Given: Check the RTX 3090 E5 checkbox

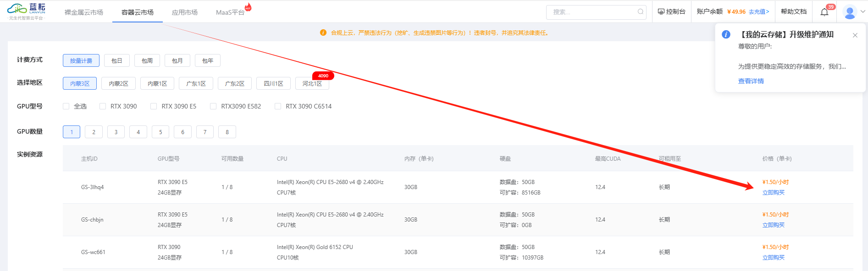Looking at the screenshot, I should pos(154,106).
